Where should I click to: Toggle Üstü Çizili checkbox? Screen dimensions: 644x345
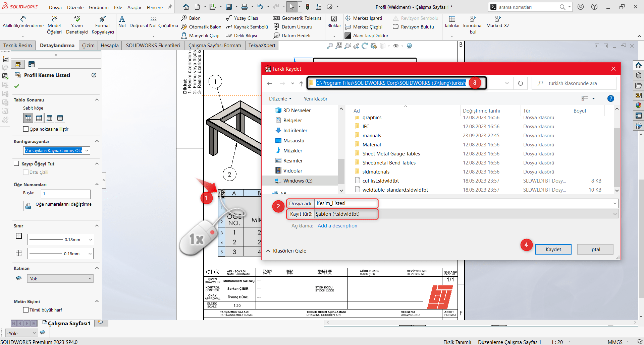26,172
